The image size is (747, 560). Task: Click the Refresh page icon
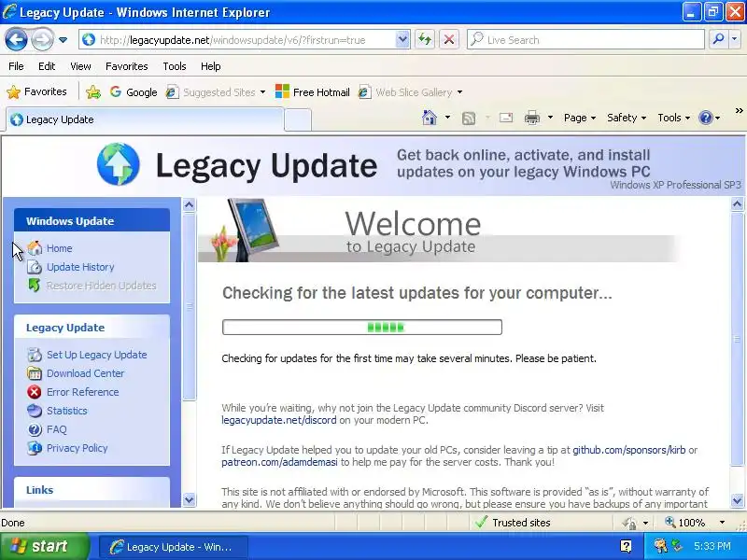425,39
